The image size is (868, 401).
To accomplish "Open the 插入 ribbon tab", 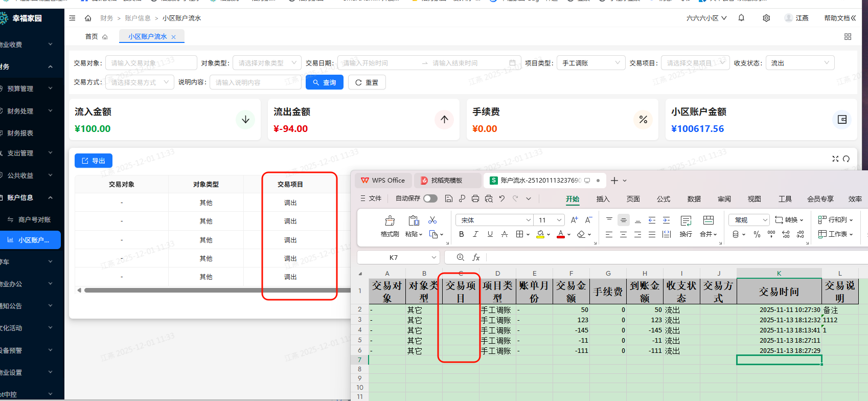I will 603,199.
